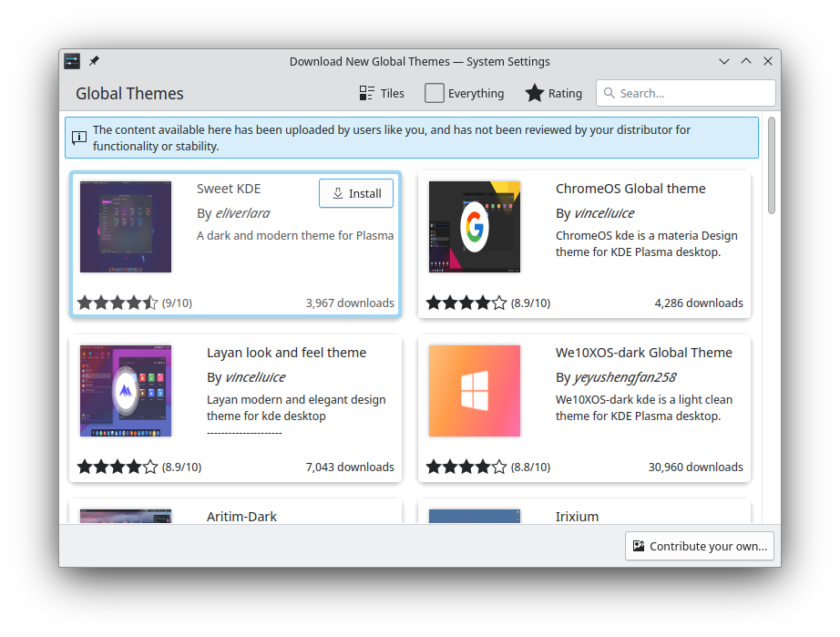Viewport: 840px width, 637px height.
Task: Focus the Search text field
Action: click(x=692, y=93)
